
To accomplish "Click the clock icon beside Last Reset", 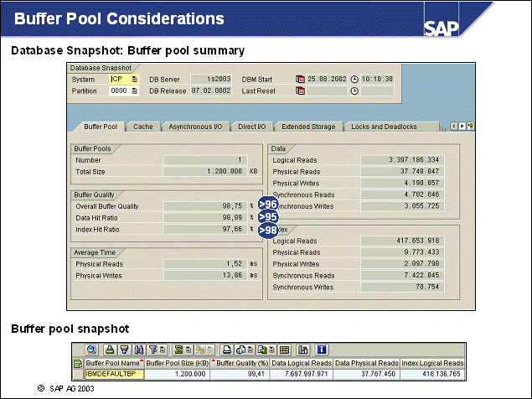I will 354,91.
